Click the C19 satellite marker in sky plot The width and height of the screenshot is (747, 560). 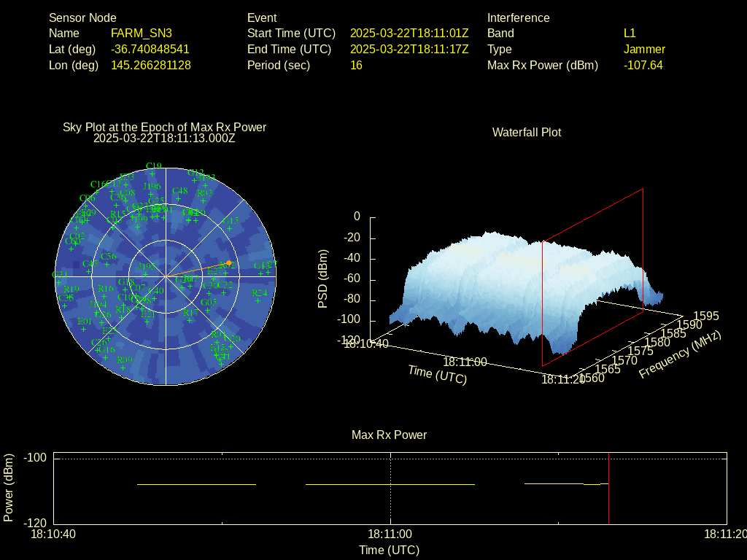[x=153, y=174]
